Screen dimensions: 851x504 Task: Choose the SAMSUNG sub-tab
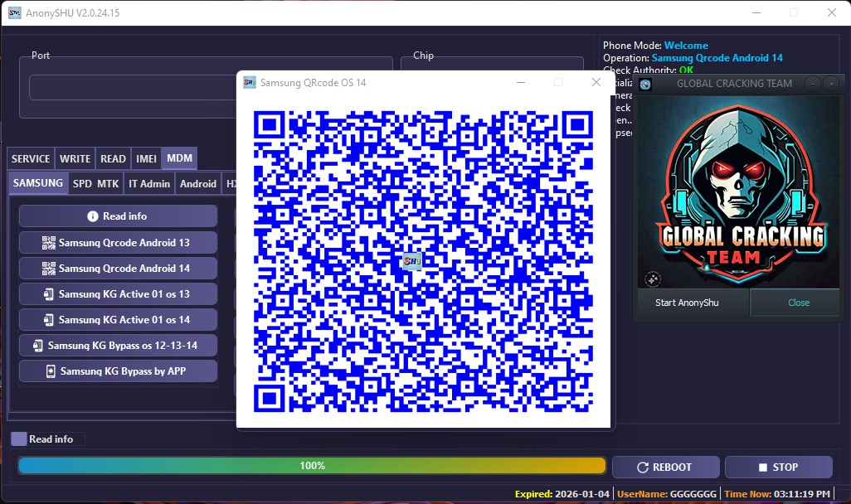(38, 183)
